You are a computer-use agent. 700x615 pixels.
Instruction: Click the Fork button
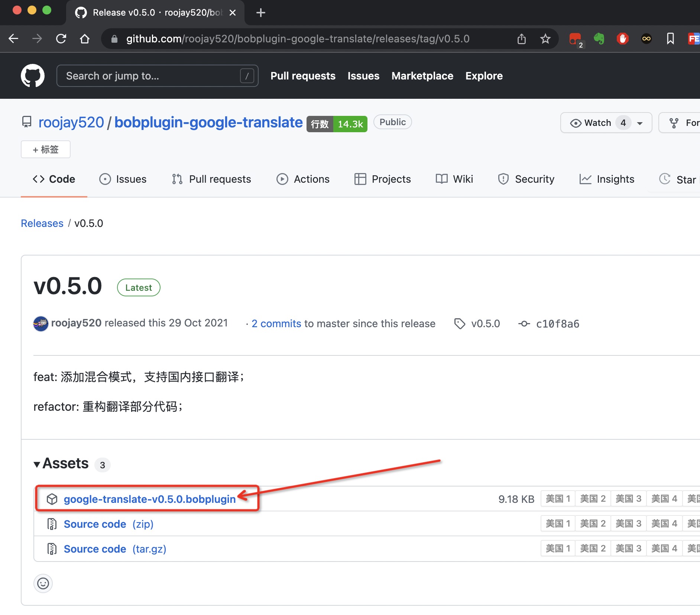pos(679,123)
